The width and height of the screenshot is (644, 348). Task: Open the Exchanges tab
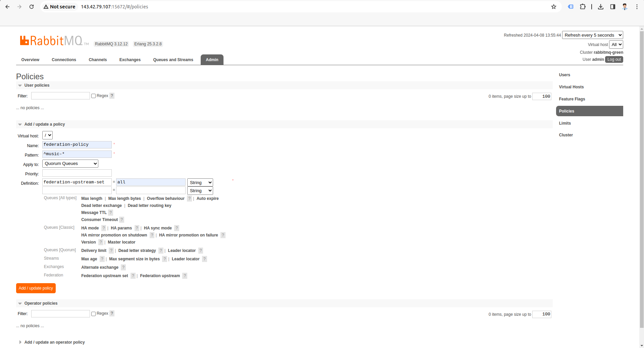130,60
